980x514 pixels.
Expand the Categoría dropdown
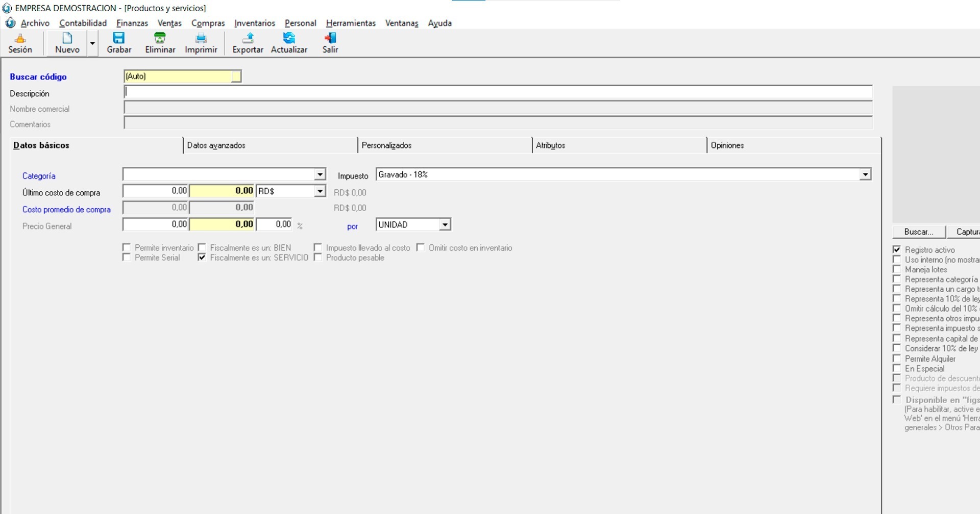(x=320, y=175)
